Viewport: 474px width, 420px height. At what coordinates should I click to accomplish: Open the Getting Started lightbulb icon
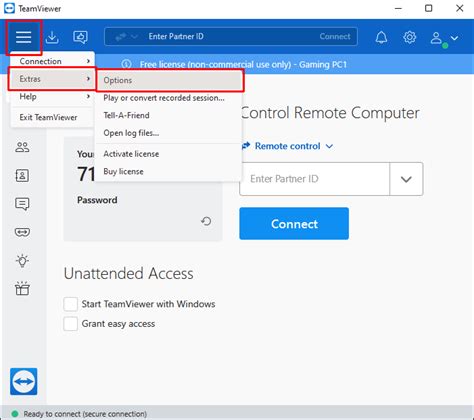[x=22, y=260]
